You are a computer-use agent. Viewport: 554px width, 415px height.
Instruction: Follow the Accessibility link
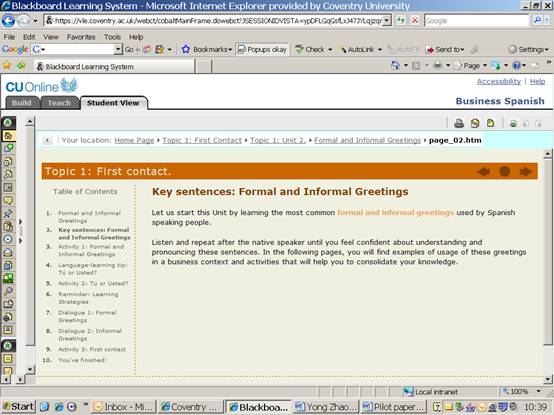[x=499, y=81]
